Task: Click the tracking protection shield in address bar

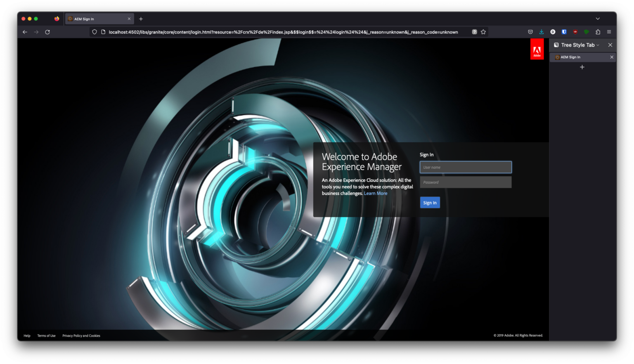Action: click(x=95, y=32)
